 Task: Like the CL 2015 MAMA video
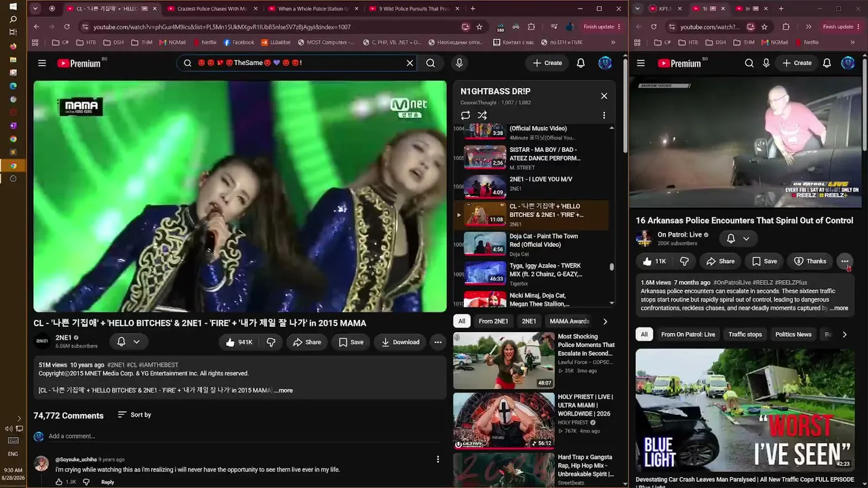239,342
